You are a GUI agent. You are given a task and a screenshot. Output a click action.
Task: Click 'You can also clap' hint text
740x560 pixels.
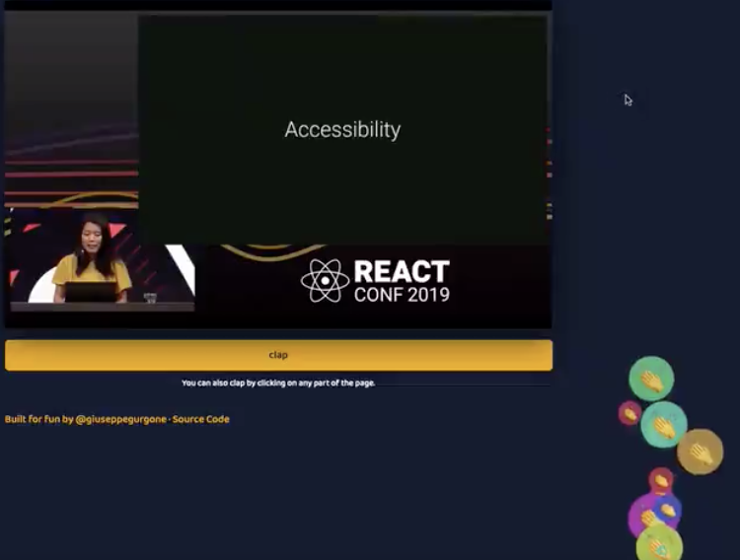pos(278,383)
